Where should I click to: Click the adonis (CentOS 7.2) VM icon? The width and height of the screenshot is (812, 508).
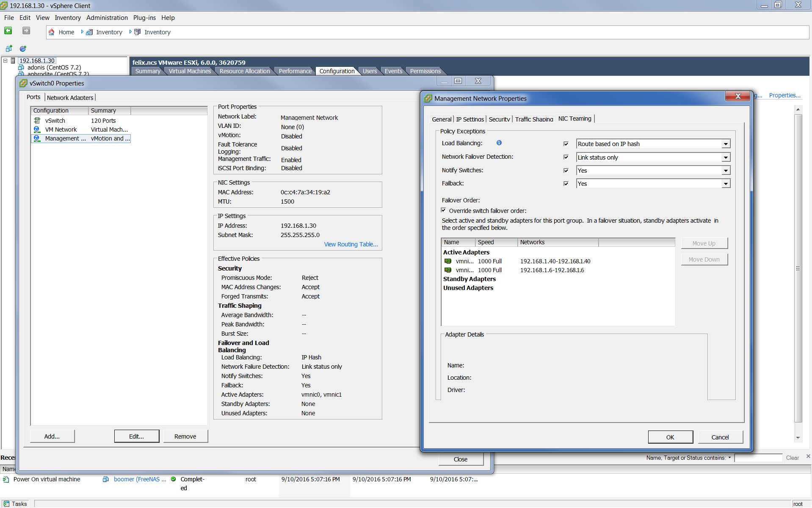click(x=21, y=67)
